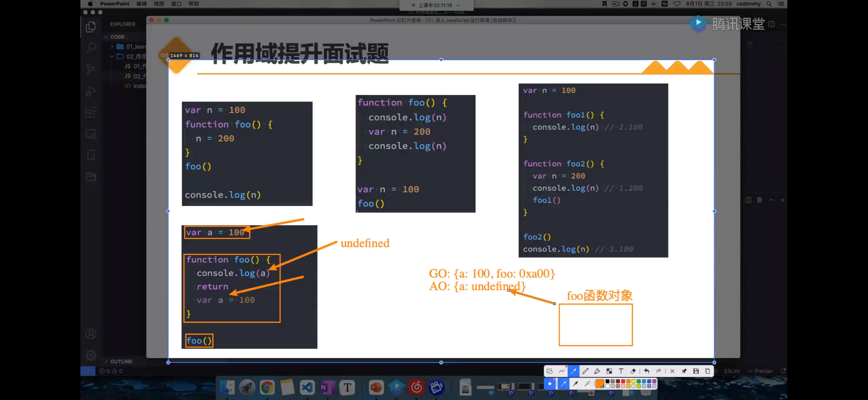The image size is (868, 400).
Task: Save the screenshot with the floppy disk icon
Action: point(696,371)
